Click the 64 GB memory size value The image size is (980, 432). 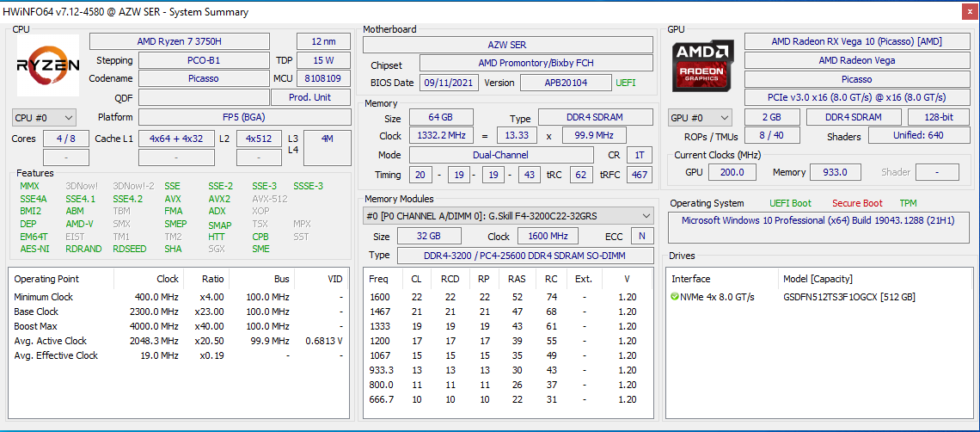click(x=441, y=117)
